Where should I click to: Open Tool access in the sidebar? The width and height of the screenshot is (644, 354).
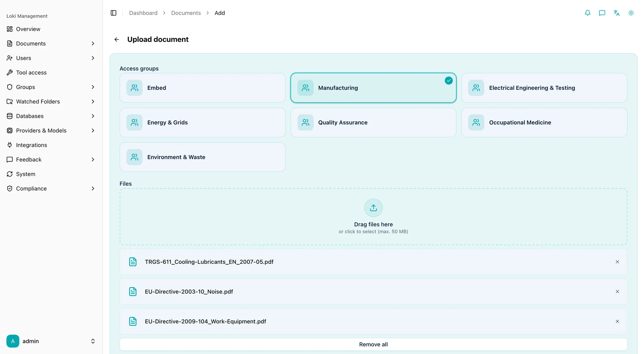(51, 72)
